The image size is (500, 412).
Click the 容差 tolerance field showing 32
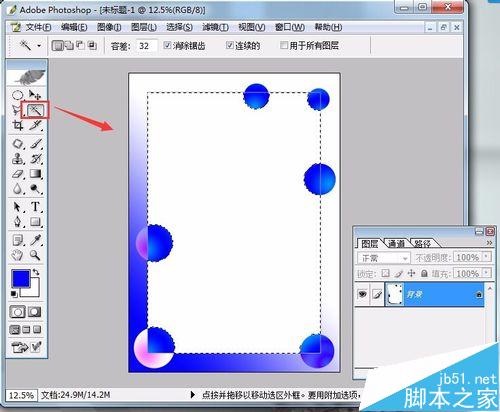pos(146,46)
